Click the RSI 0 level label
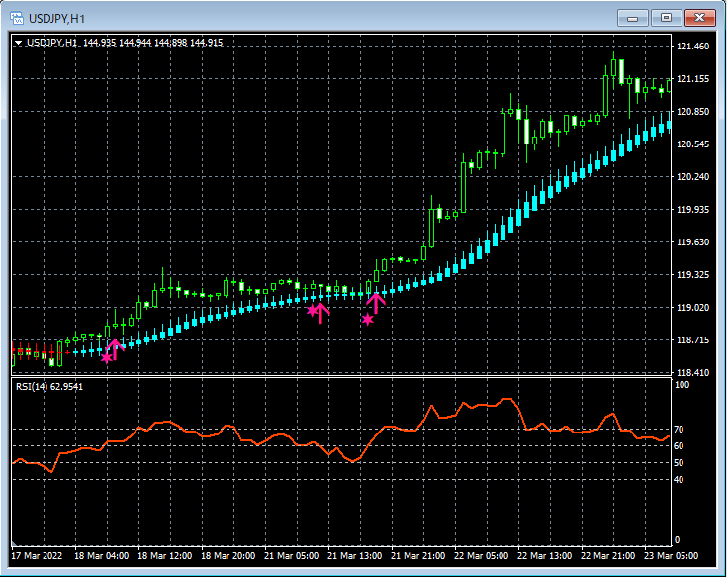The width and height of the screenshot is (728, 577). click(677, 539)
